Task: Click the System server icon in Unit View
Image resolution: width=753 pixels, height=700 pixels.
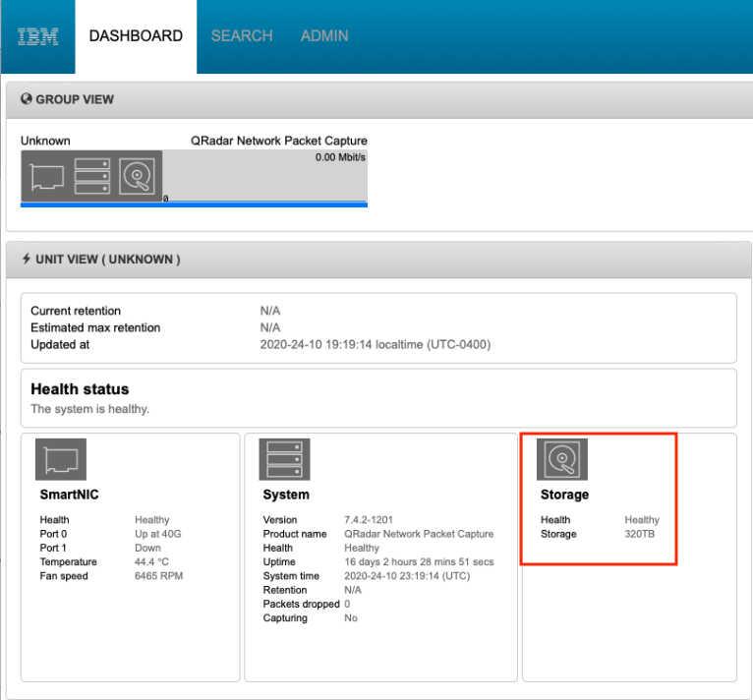Action: point(284,459)
